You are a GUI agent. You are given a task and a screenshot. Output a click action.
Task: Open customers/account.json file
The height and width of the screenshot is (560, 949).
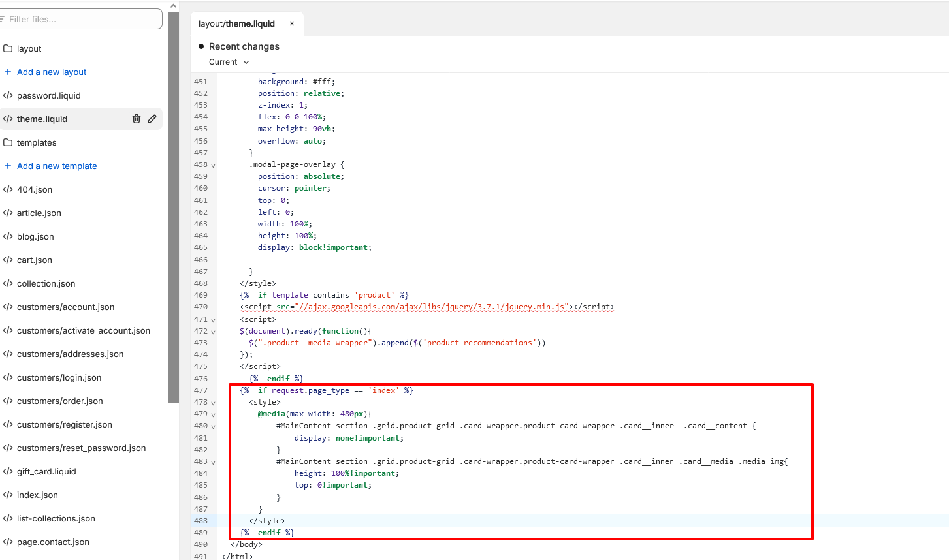[x=66, y=307]
